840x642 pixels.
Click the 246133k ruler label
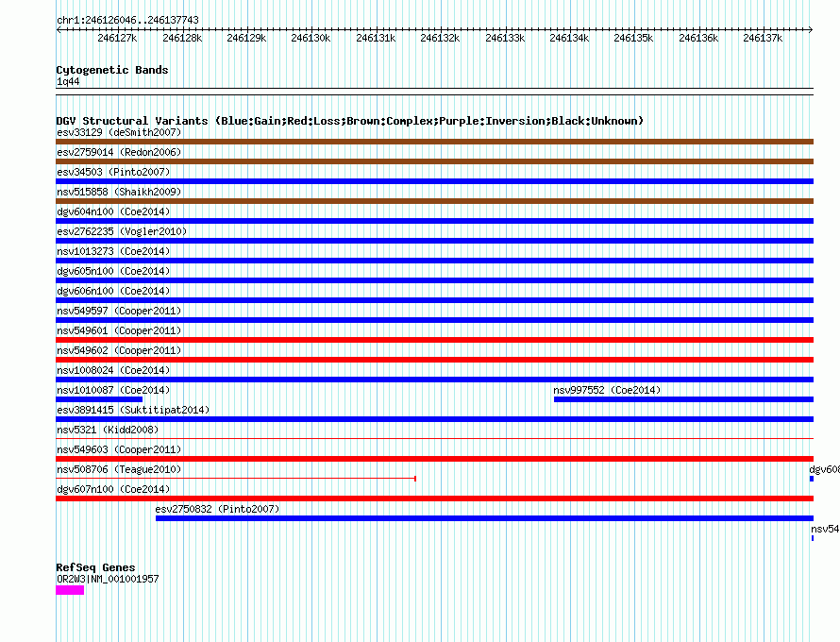(x=505, y=38)
